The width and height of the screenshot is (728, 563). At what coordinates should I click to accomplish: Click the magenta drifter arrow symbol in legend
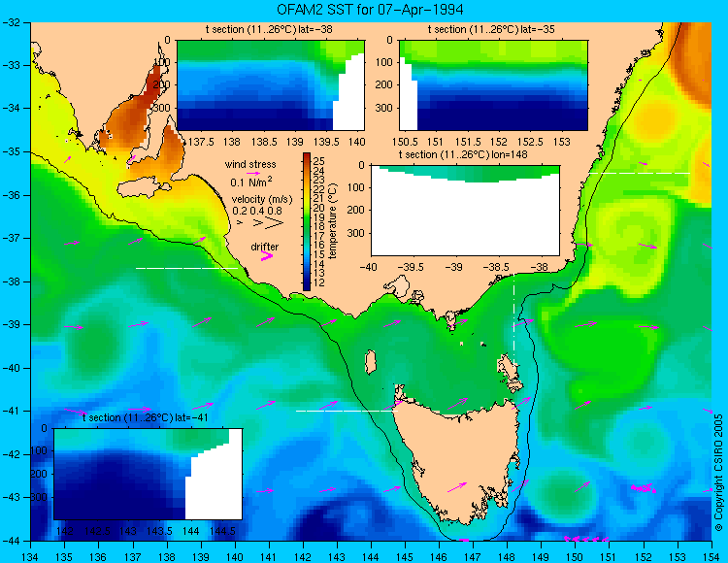pos(267,255)
